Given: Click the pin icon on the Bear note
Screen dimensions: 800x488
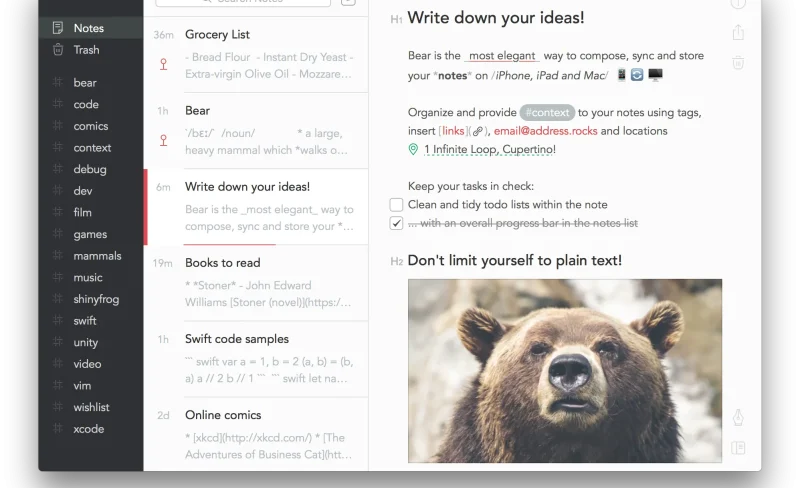Looking at the screenshot, I should pos(163,140).
